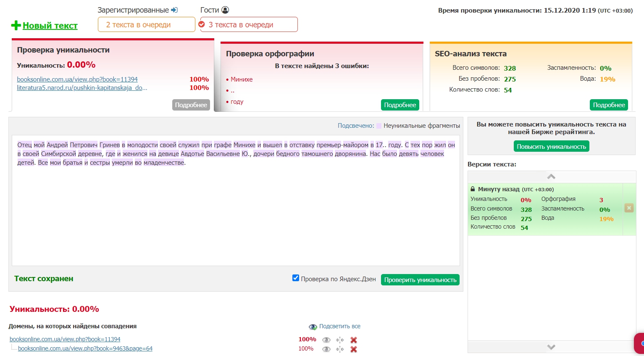644x356 pixels.
Task: Click the Проверить уникальность button
Action: click(x=420, y=280)
